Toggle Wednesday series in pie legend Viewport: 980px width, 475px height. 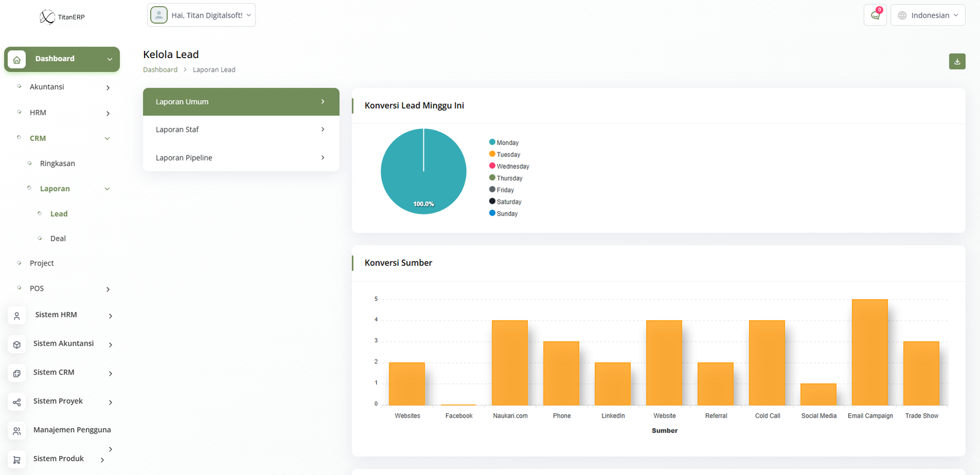[x=509, y=166]
